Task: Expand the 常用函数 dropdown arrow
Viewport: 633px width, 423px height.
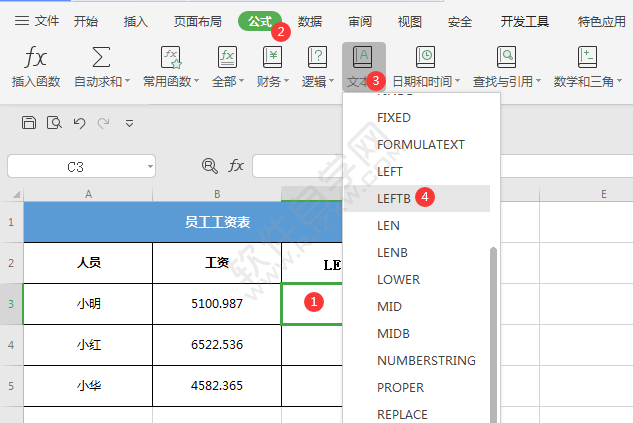Action: click(197, 82)
